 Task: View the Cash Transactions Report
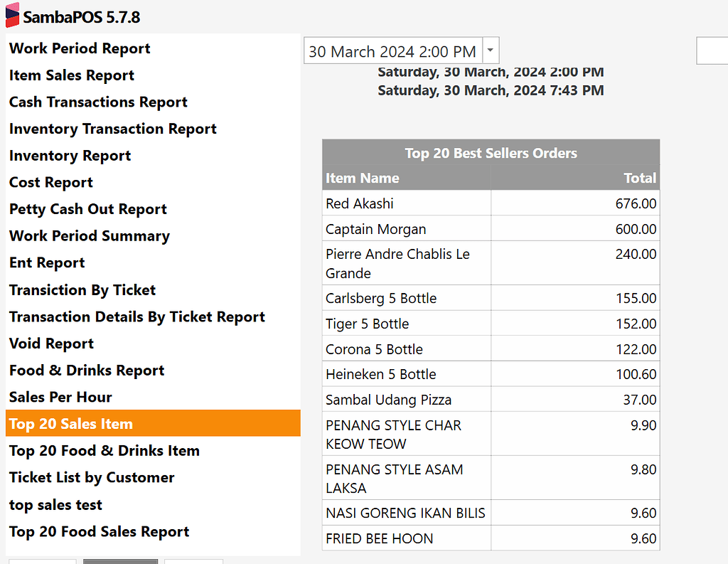coord(98,102)
